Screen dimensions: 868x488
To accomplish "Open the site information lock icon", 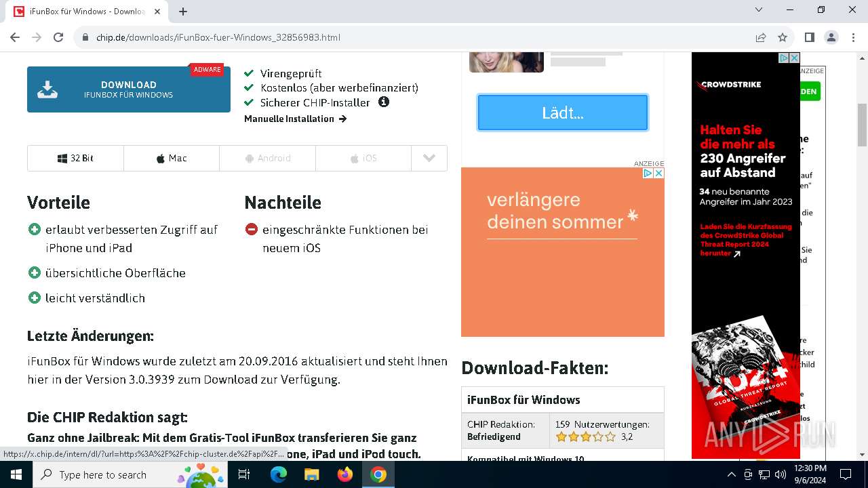I will click(x=85, y=37).
